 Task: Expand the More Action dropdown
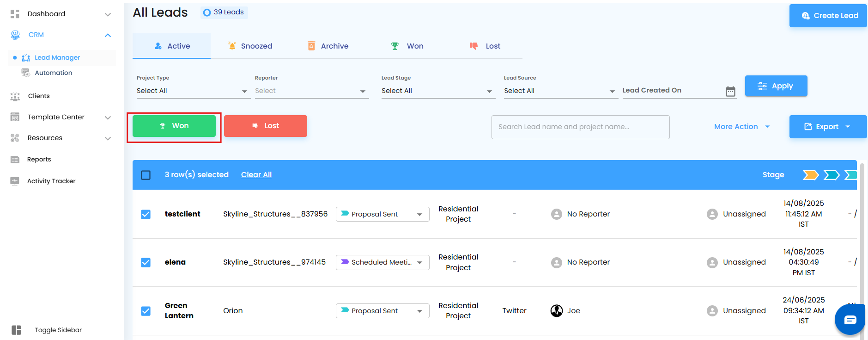tap(742, 127)
